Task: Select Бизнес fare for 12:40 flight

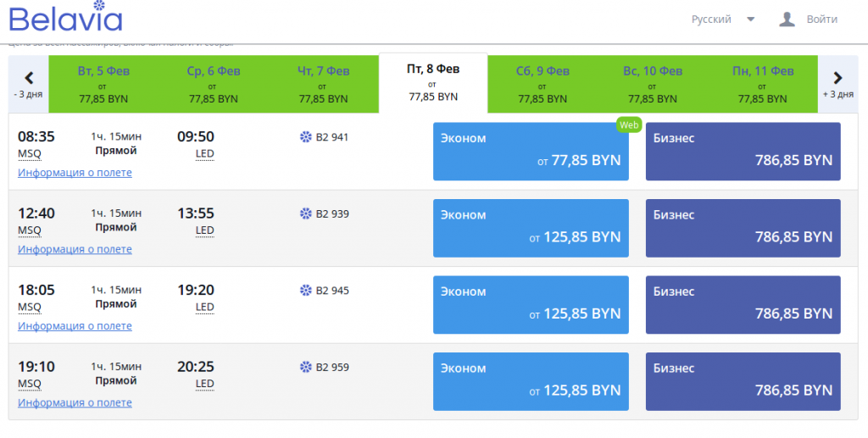Action: (x=743, y=229)
